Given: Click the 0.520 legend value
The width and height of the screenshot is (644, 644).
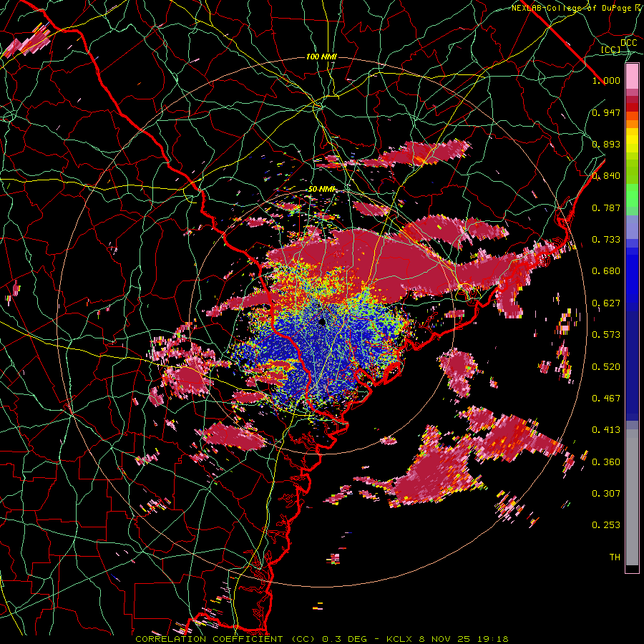Looking at the screenshot, I should [x=606, y=366].
